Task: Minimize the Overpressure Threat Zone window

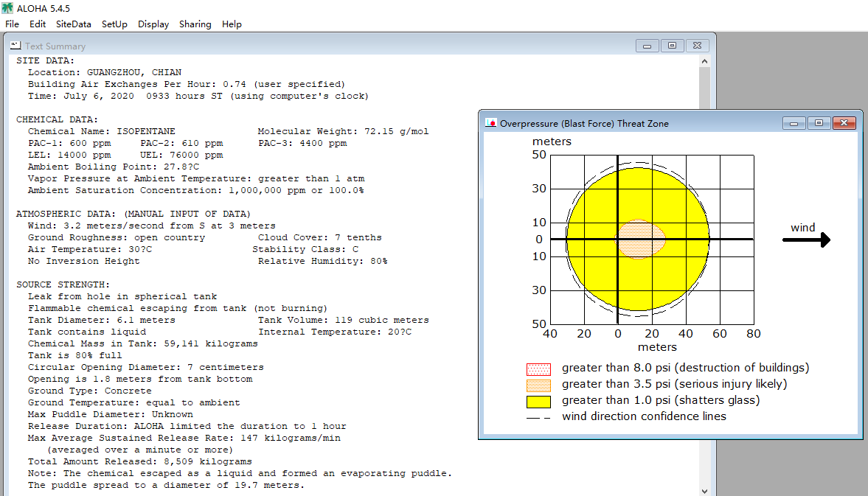Action: [x=794, y=123]
